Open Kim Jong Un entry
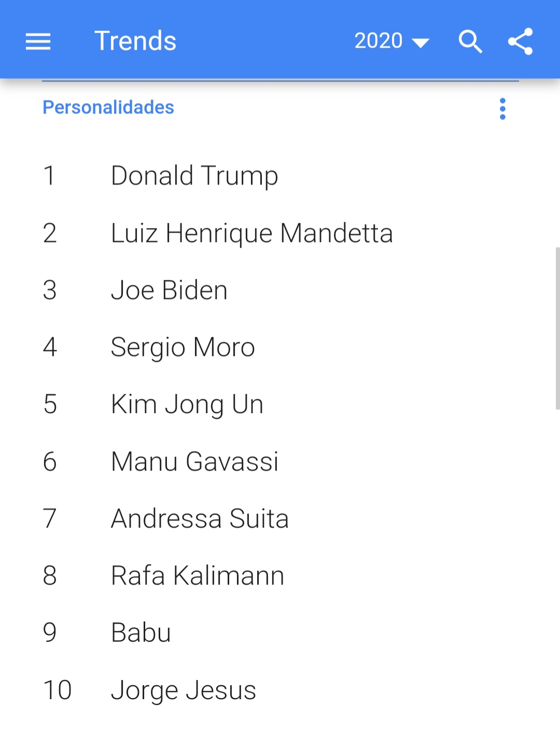Screen dimensions: 560x737 (187, 404)
